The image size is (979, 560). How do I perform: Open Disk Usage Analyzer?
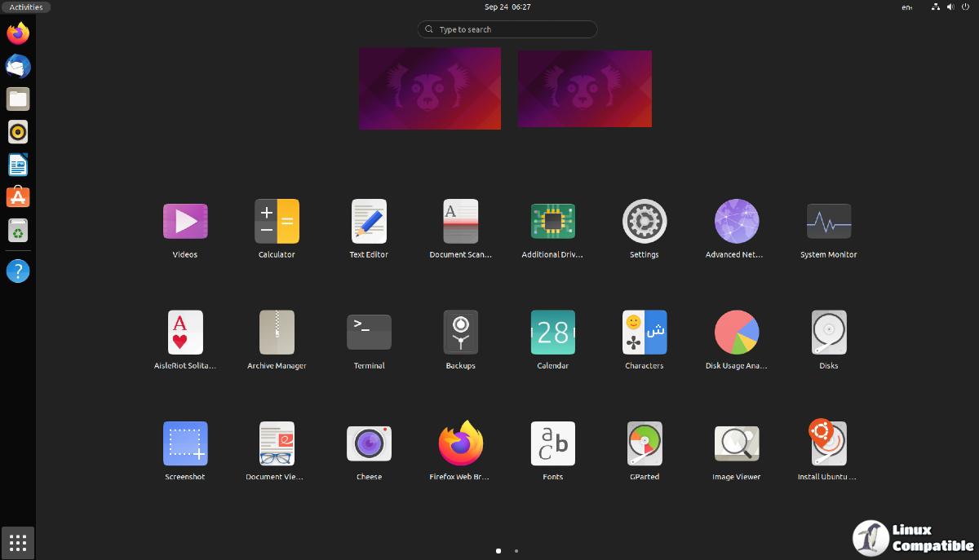pos(736,333)
